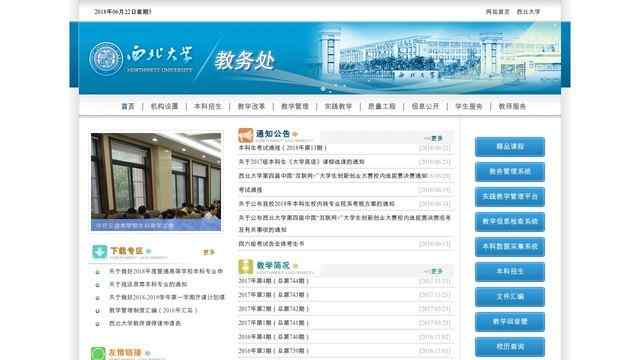Click the download bullet icon beside 西北大学教师调停课申请表
Image resolution: width=640 pixels, height=360 pixels.
point(98,324)
